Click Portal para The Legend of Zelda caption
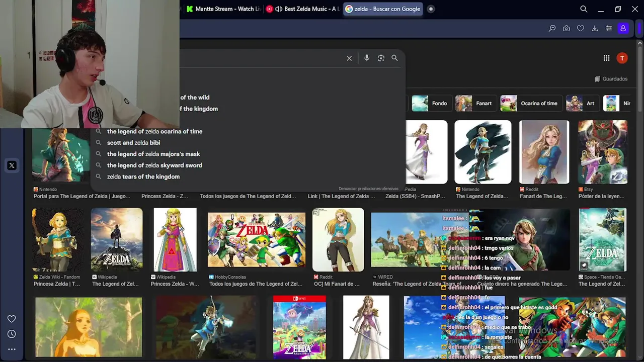The image size is (644, 362). [x=82, y=196]
